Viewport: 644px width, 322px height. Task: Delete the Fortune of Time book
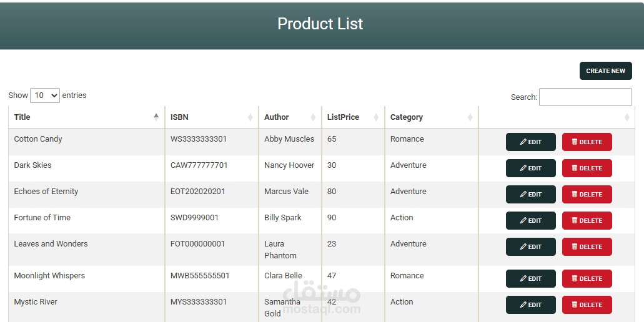pyautogui.click(x=587, y=221)
